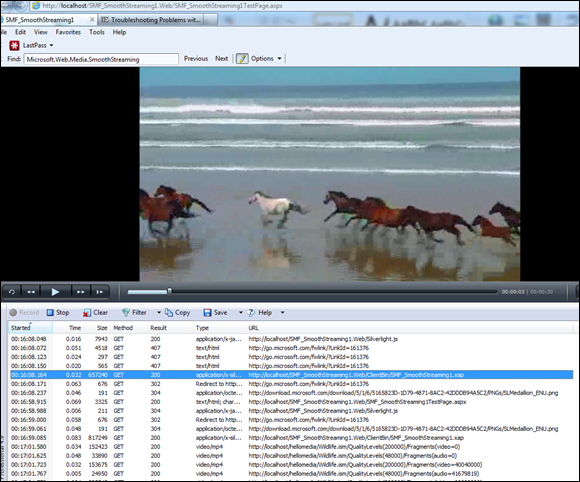Screen dimensions: 580x482
Task: Expand the Save dropdown arrow
Action: 240,313
